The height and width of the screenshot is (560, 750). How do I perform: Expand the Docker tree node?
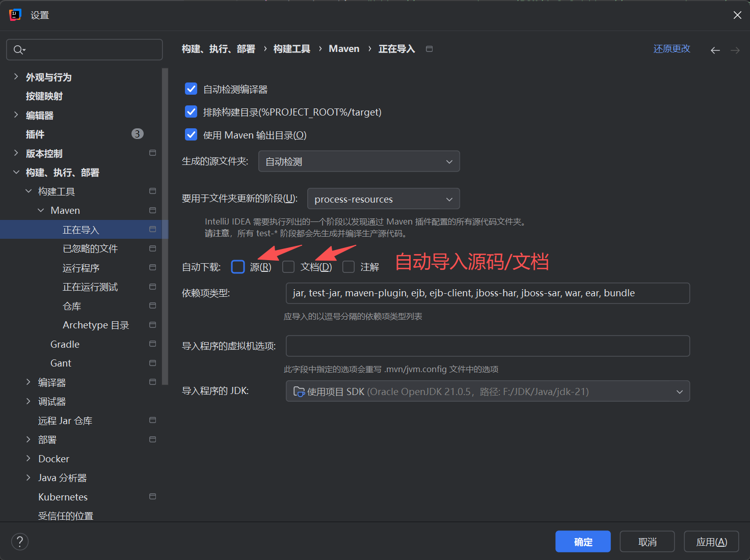[29, 459]
